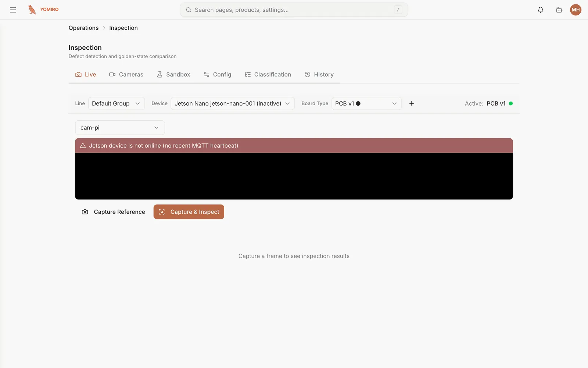The width and height of the screenshot is (588, 368).
Task: Click the 'Active:' label text
Action: coord(474,103)
